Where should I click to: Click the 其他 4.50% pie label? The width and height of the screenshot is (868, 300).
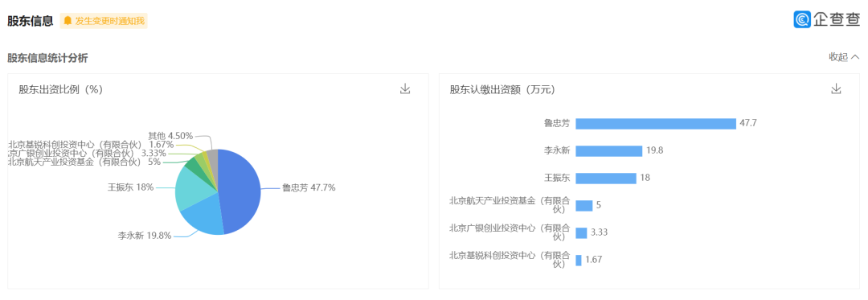pyautogui.click(x=170, y=135)
